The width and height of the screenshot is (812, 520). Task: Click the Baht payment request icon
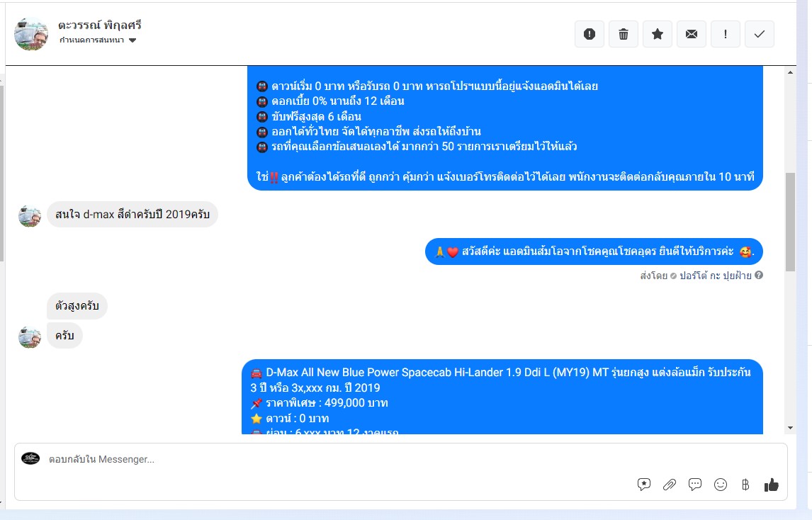745,485
